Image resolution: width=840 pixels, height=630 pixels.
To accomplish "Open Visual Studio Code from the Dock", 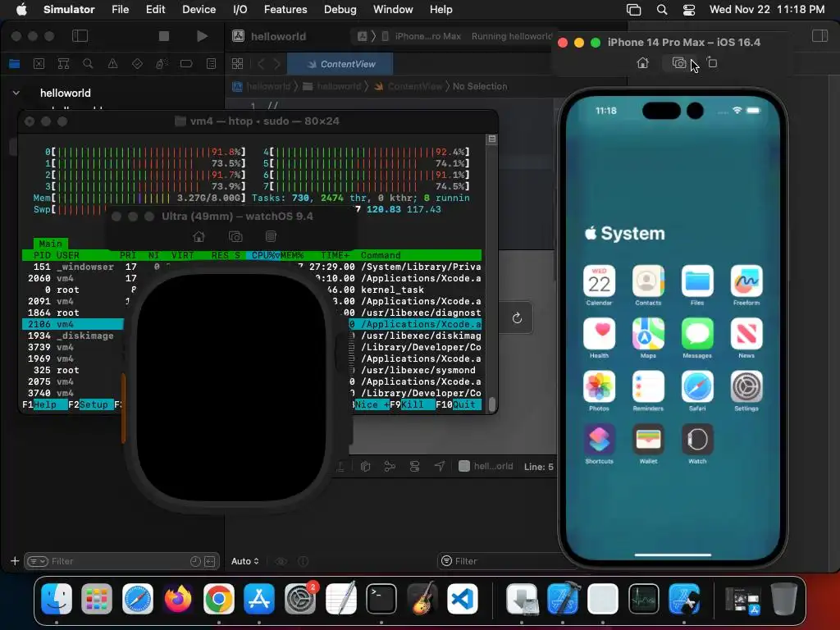I will (463, 598).
